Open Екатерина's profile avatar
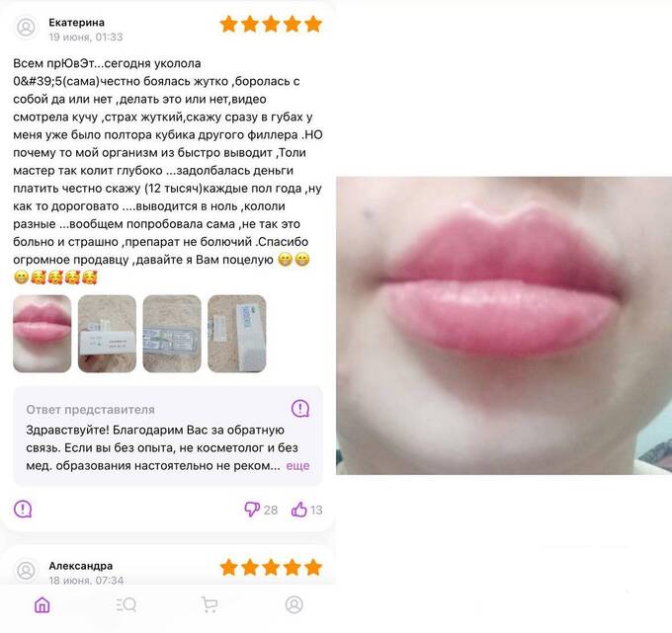The width and height of the screenshot is (672, 633). tap(26, 28)
